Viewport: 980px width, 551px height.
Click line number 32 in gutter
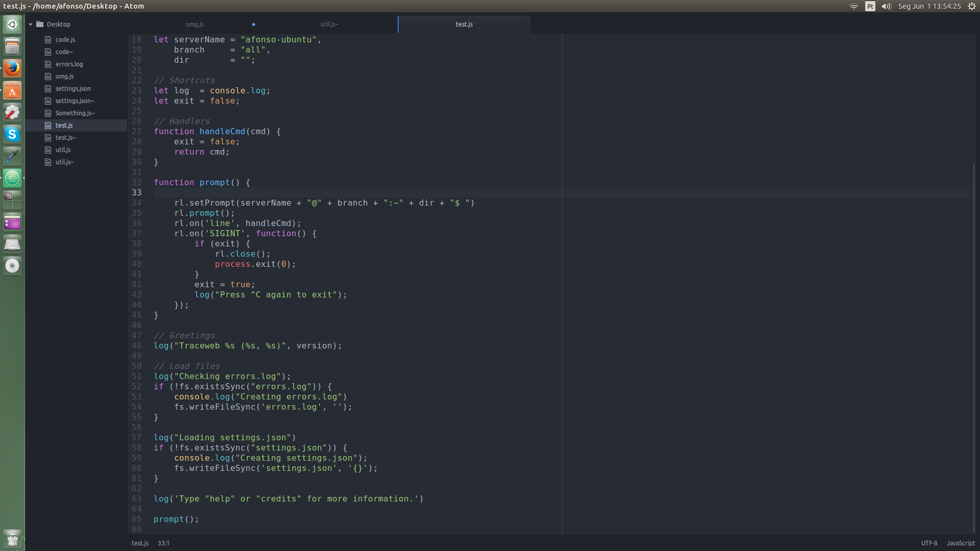[x=136, y=182]
